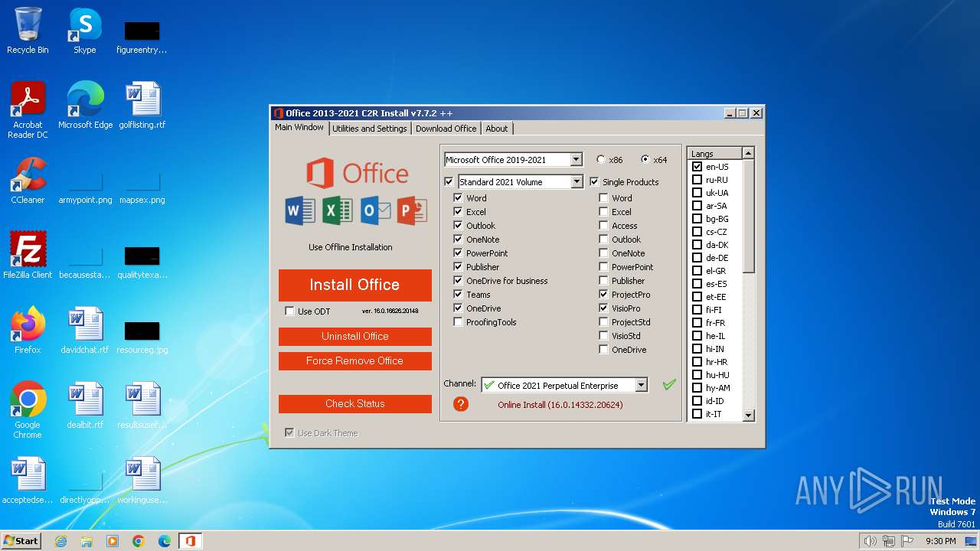980x551 pixels.
Task: Select the armypoint.png desktop file
Action: click(x=85, y=187)
